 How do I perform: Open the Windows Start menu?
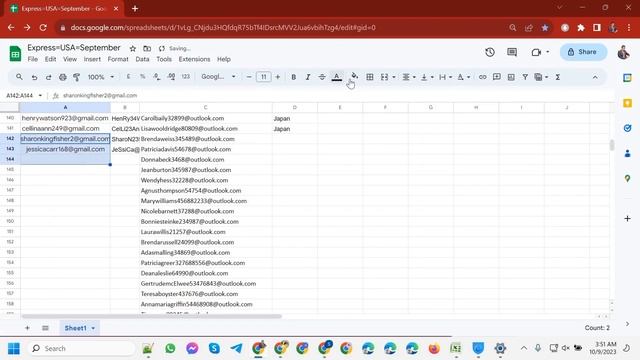coord(14,349)
